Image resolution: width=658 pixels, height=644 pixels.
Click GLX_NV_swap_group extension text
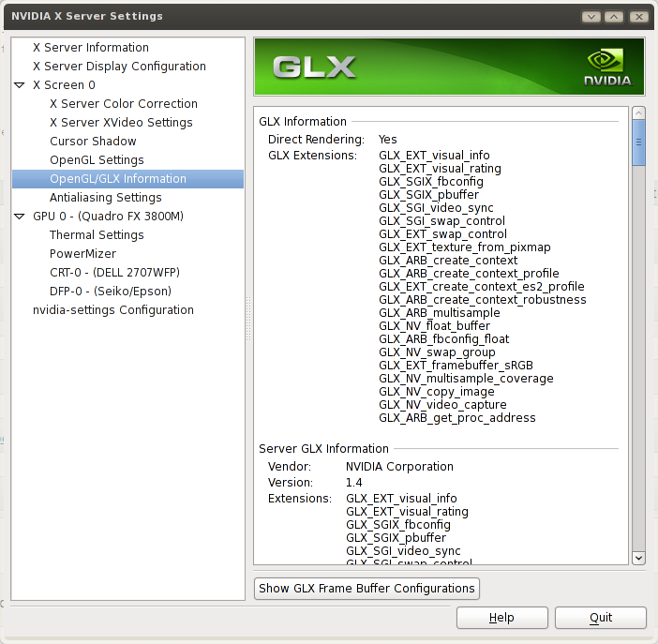click(x=437, y=352)
